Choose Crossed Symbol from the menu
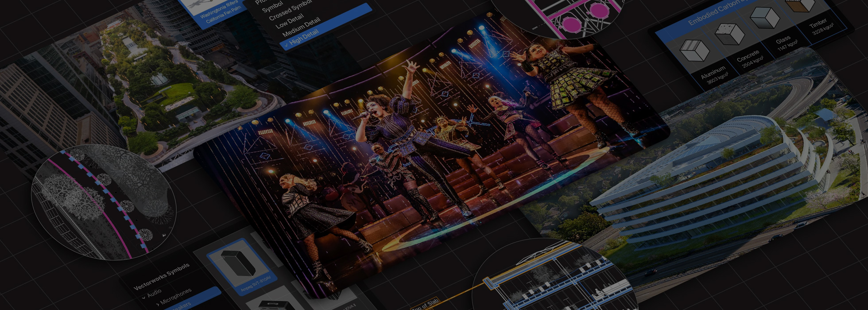The height and width of the screenshot is (310, 868). [291, 10]
